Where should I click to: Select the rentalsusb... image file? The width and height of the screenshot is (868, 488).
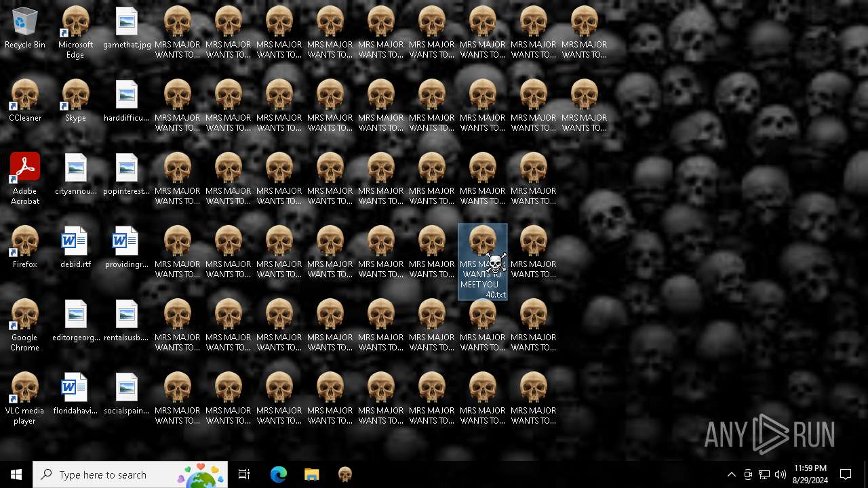(x=127, y=321)
